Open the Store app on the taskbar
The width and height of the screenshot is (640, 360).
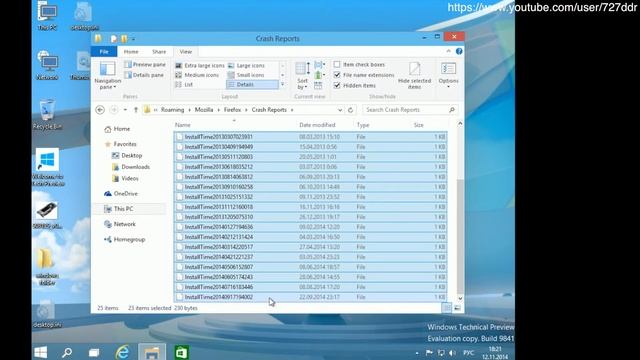click(181, 352)
